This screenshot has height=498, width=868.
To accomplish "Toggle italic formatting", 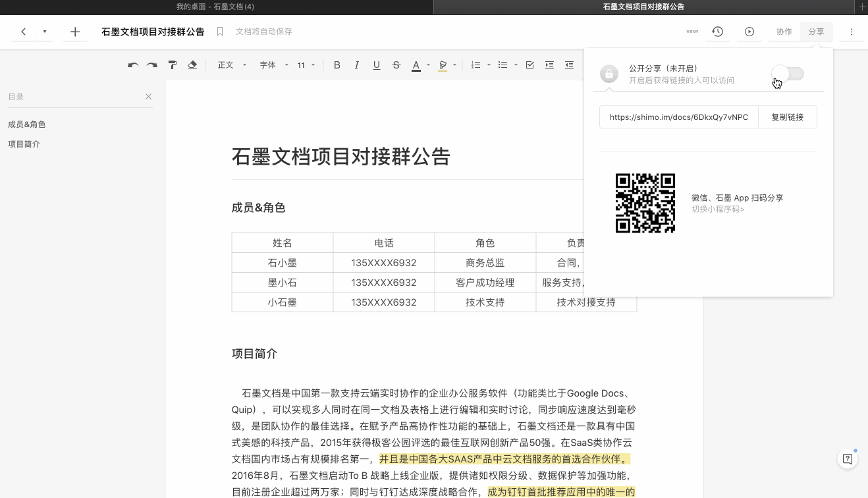I will 357,65.
